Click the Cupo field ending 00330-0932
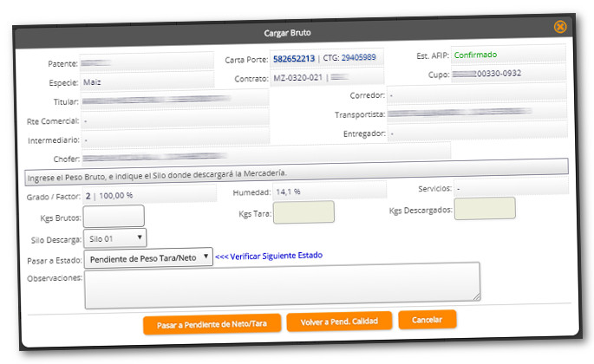This screenshot has height=364, width=594. [x=506, y=73]
